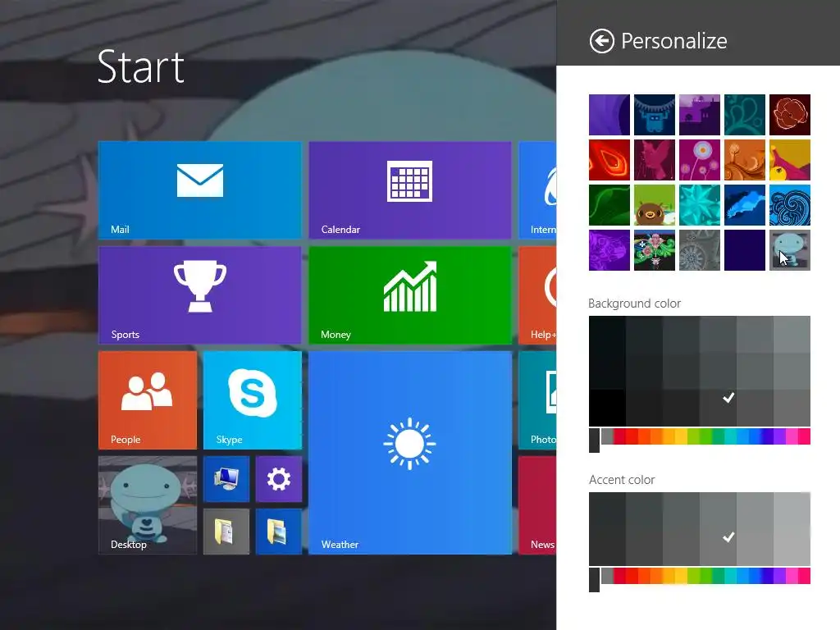Open the Documents folder tile on gray
Viewport: 840px width, 630px height.
(x=226, y=532)
